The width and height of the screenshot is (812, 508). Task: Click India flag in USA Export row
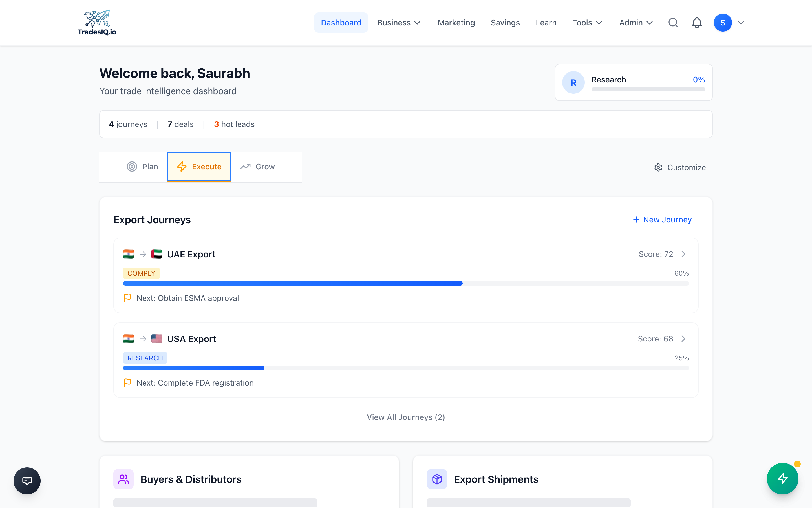[129, 339]
